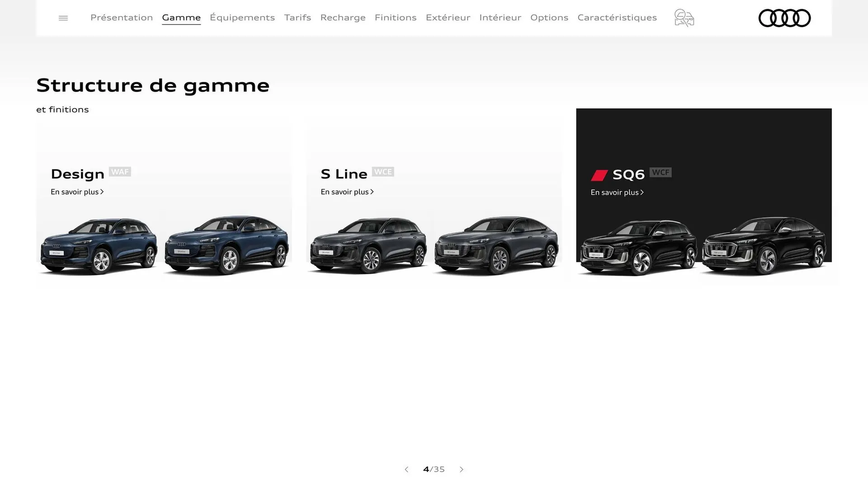
Task: Open the Extérieur menu section
Action: tap(448, 18)
